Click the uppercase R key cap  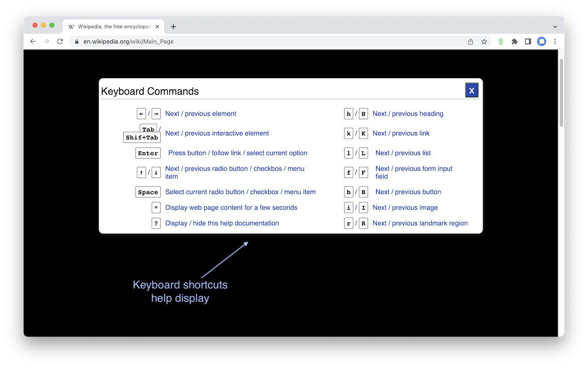pos(363,224)
